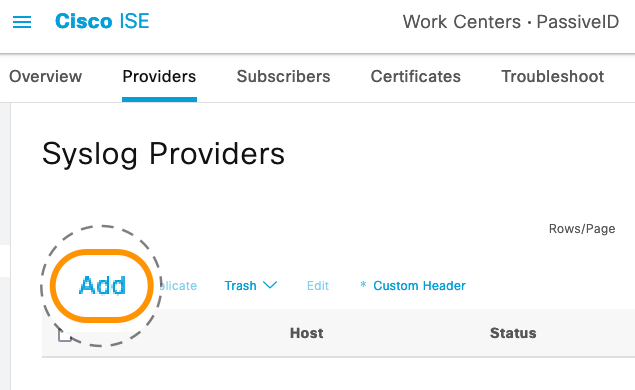Click the asterisk icon beside Custom Header
This screenshot has height=390, width=635.
click(x=363, y=285)
